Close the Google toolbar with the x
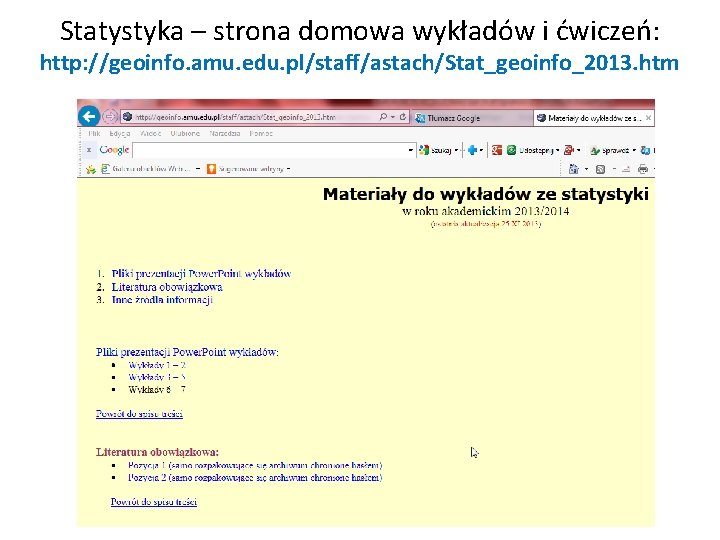This screenshot has width=720, height=540. tap(89, 150)
